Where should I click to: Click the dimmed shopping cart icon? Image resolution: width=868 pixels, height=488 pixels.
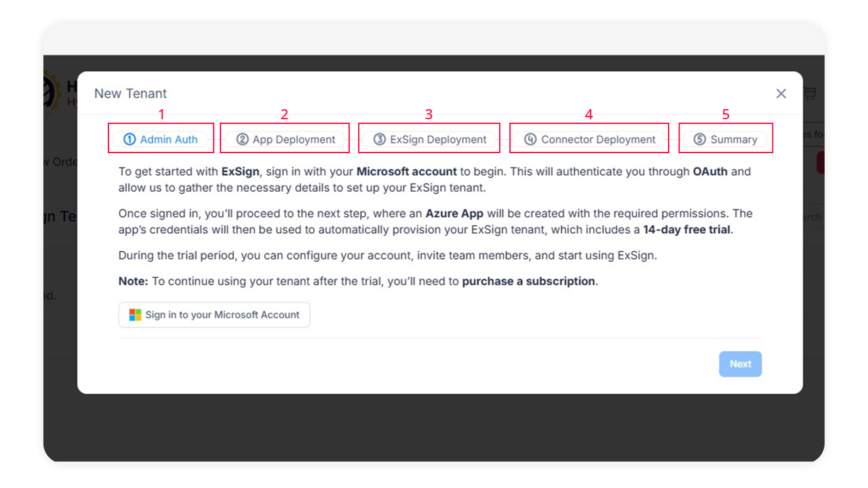[x=810, y=94]
